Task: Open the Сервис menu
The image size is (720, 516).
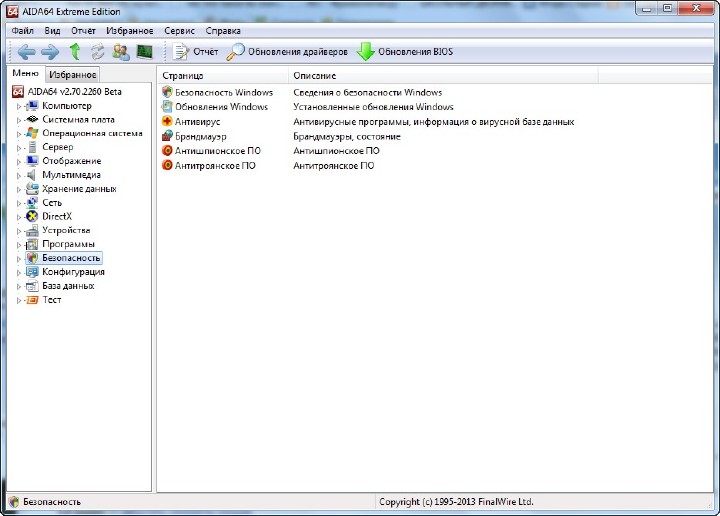Action: (x=180, y=31)
